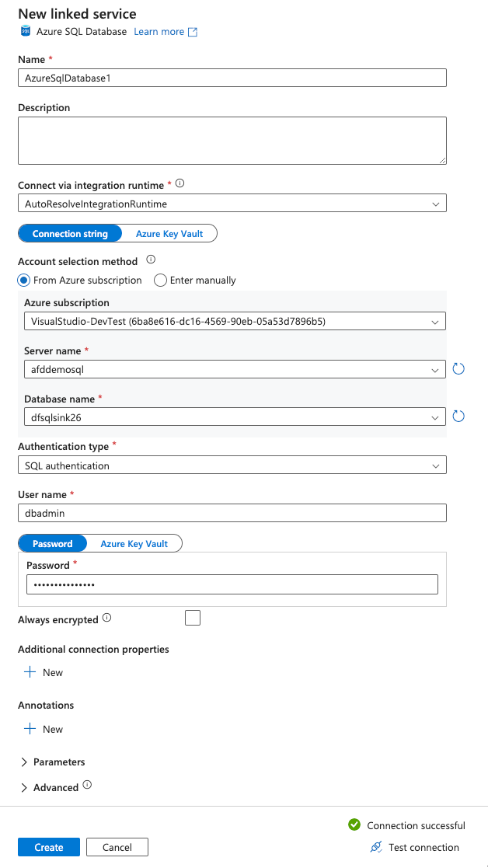The width and height of the screenshot is (488, 868).
Task: Click the Create button
Action: click(48, 847)
